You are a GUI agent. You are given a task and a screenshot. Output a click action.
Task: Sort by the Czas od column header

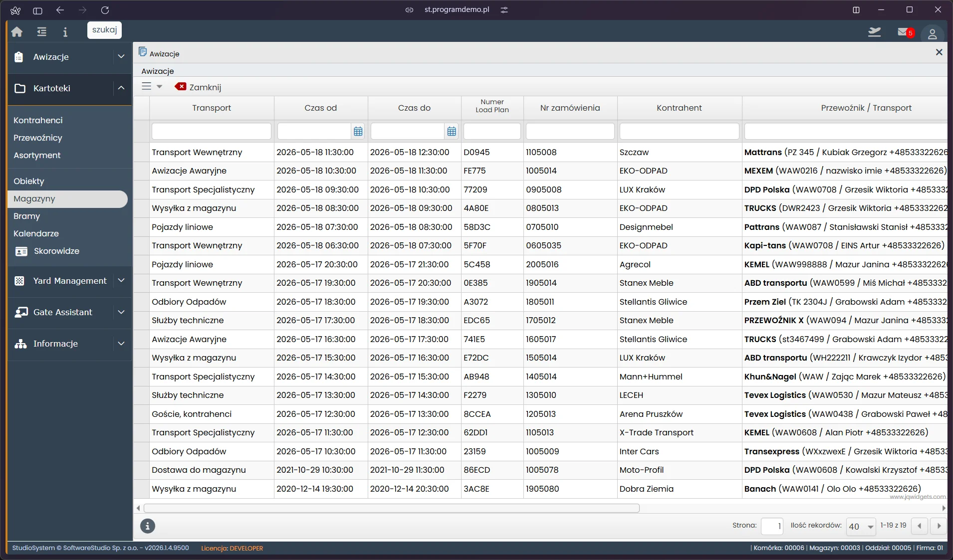coord(321,108)
